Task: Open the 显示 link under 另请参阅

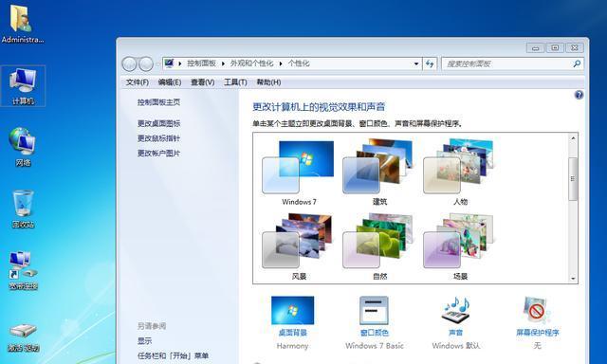Action: coord(145,341)
